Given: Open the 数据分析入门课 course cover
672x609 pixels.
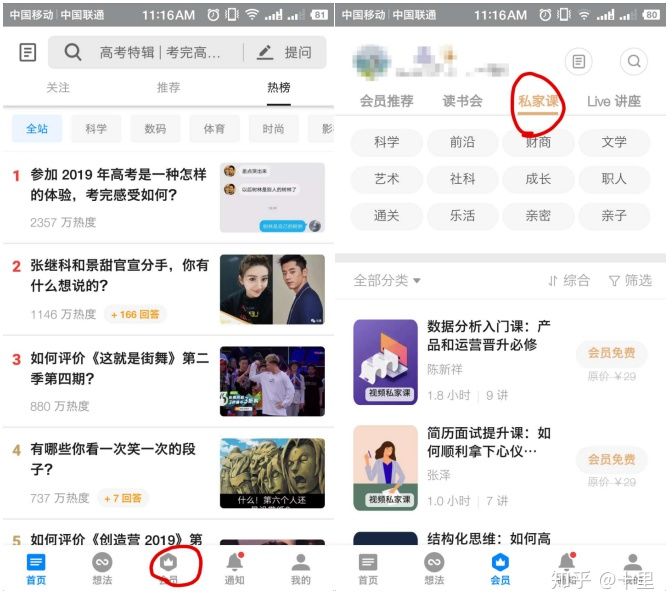Looking at the screenshot, I should (385, 362).
